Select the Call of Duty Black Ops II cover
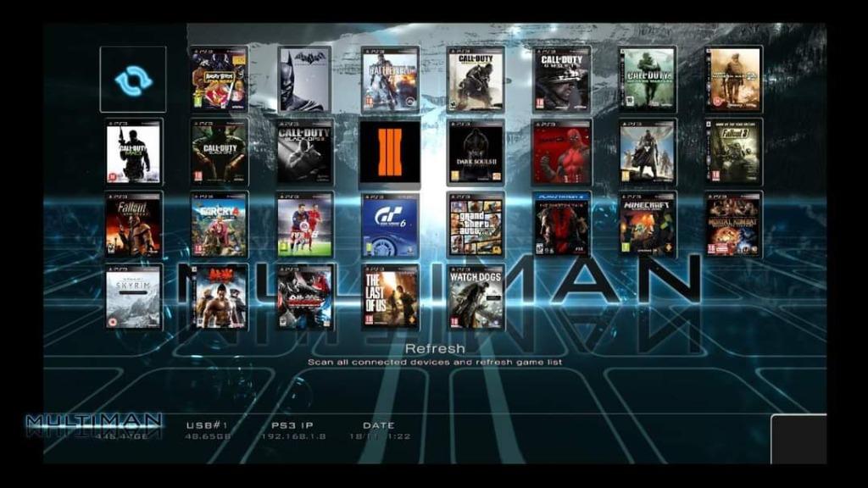Viewport: 868px width, 488px height. click(304, 152)
